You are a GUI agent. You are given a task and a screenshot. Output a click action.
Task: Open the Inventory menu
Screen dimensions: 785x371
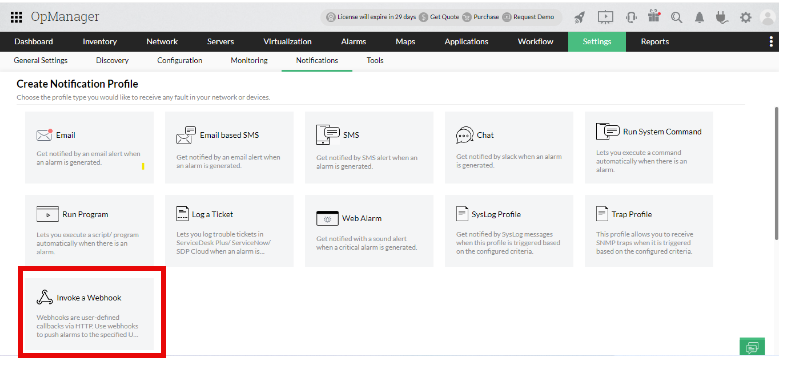pyautogui.click(x=100, y=42)
